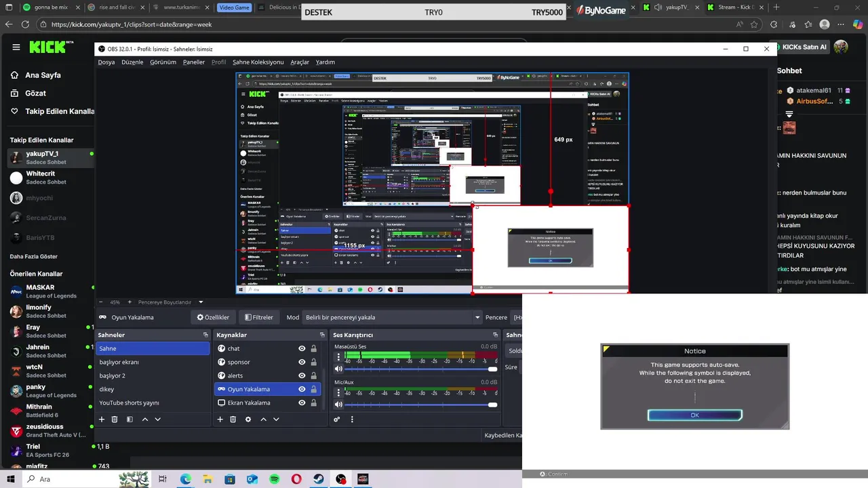Open Pencere window selection dropdown
This screenshot has width=868, height=488.
point(517,317)
